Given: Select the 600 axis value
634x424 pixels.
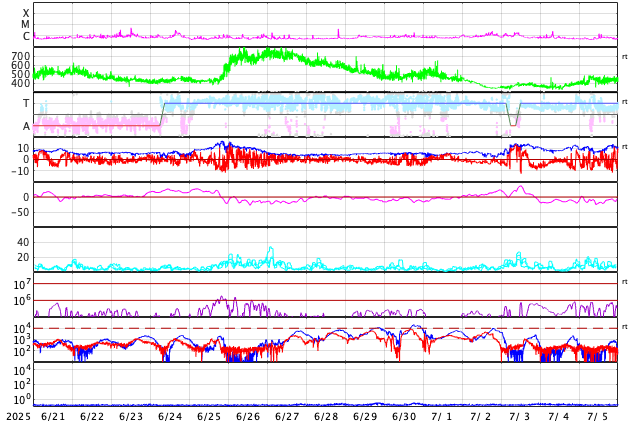Looking at the screenshot, I should pos(21,65).
